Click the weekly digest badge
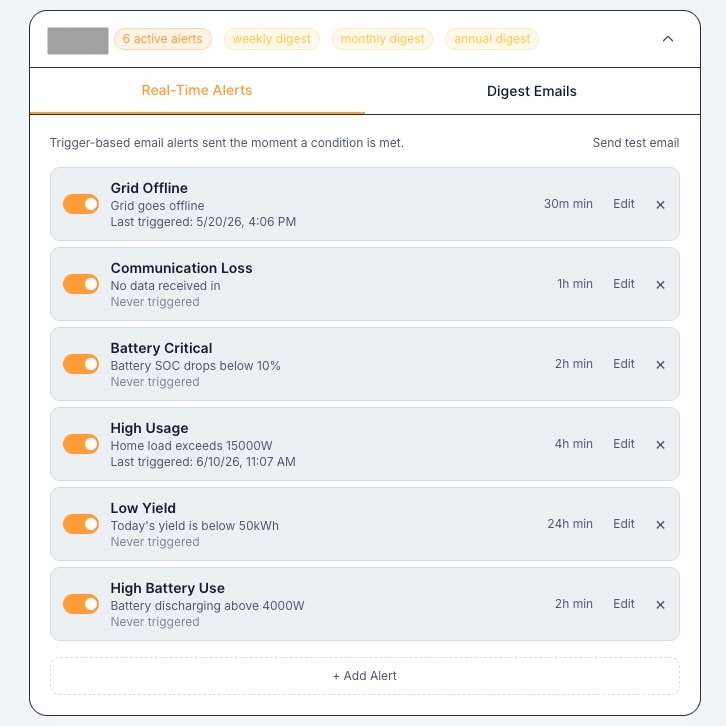Screen dimensions: 726x726 [272, 39]
